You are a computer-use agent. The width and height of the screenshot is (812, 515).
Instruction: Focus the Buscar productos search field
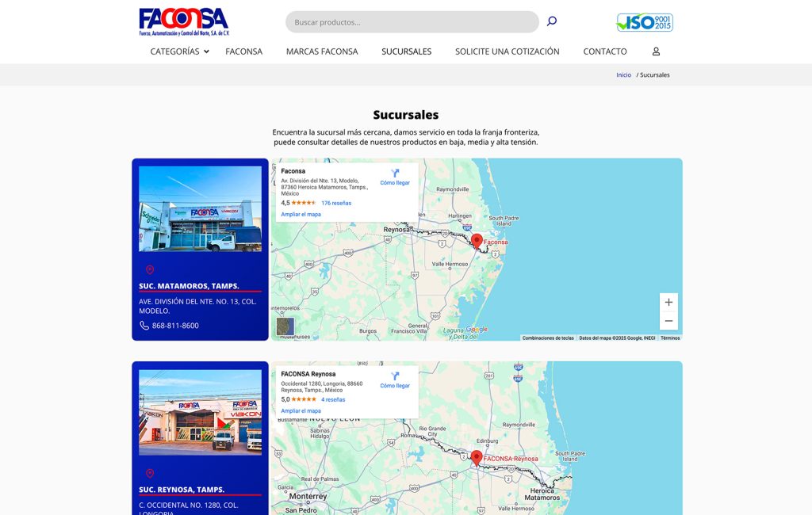412,22
